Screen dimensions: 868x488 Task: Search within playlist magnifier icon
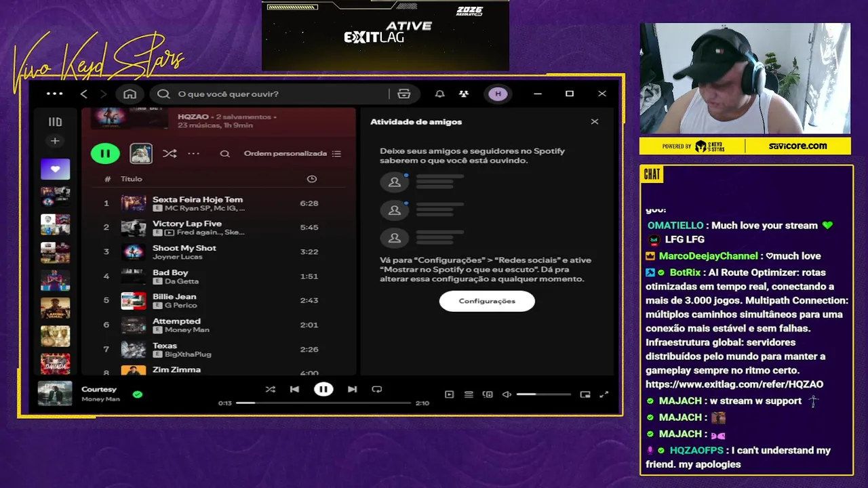[x=224, y=154]
